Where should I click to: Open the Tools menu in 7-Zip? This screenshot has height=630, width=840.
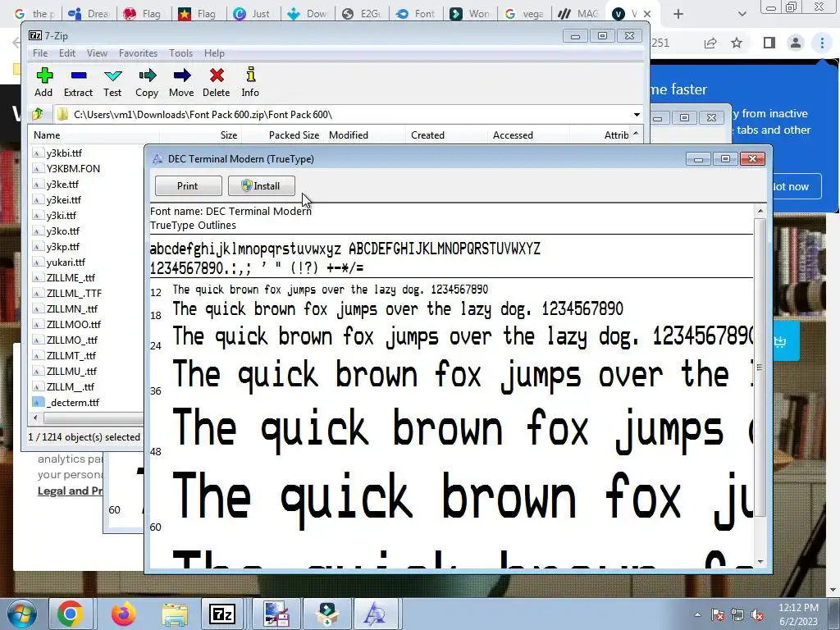[x=180, y=53]
